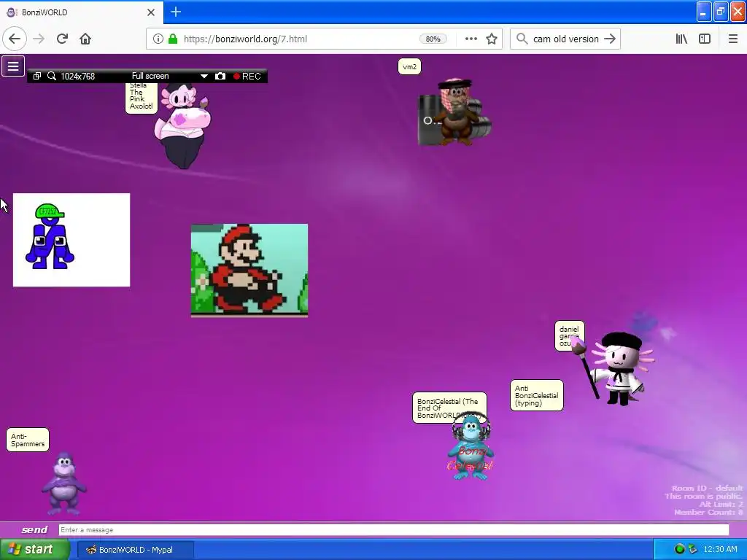This screenshot has width=747, height=560.
Task: Open the browser home page
Action: pyautogui.click(x=85, y=39)
